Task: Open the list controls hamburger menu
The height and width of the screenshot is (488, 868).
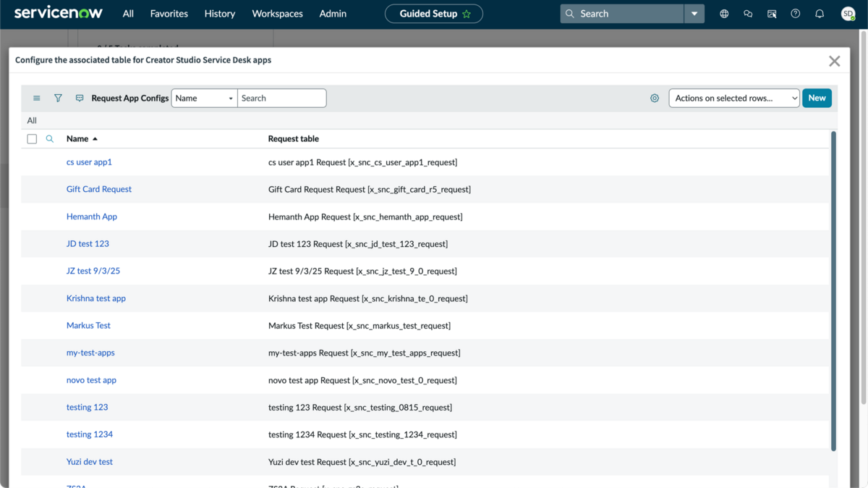Action: coord(37,98)
